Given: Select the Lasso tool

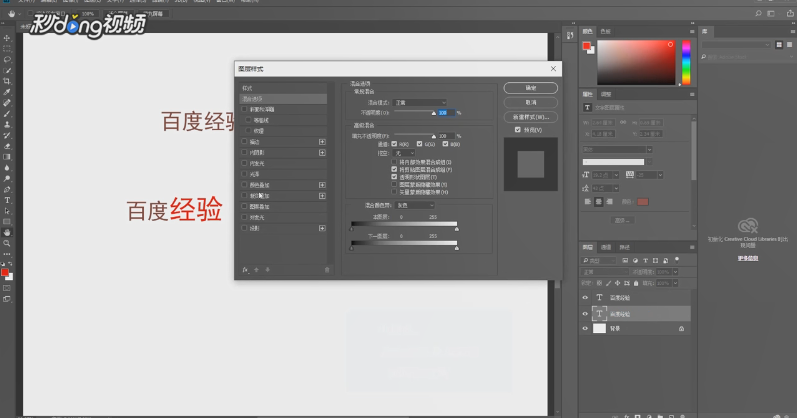Looking at the screenshot, I should pos(7,59).
